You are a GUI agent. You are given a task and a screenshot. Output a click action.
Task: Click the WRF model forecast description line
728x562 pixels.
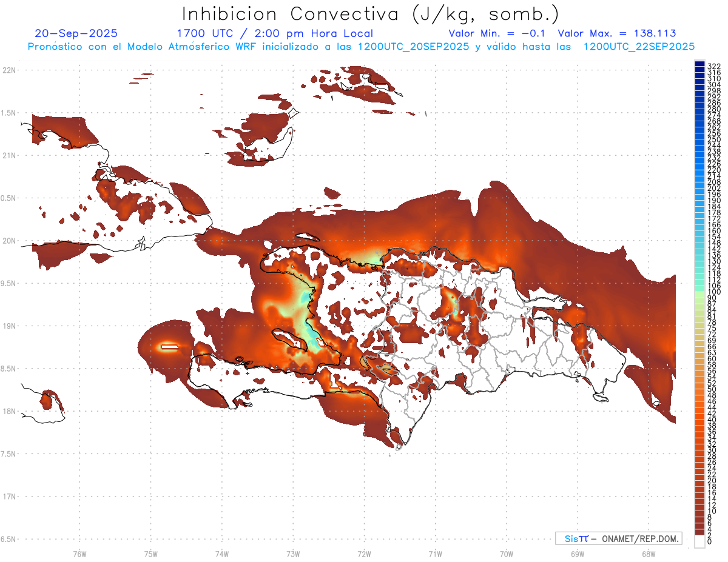click(362, 46)
